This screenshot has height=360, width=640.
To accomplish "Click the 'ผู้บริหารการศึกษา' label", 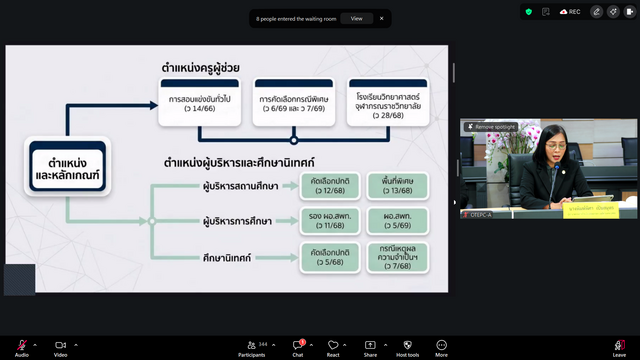I will pyautogui.click(x=238, y=221).
